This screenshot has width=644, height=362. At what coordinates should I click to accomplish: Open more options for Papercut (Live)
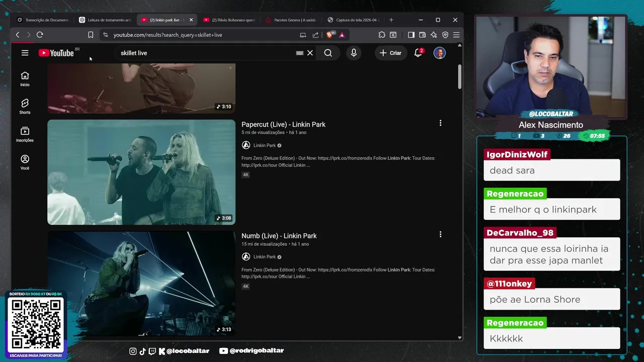[440, 123]
